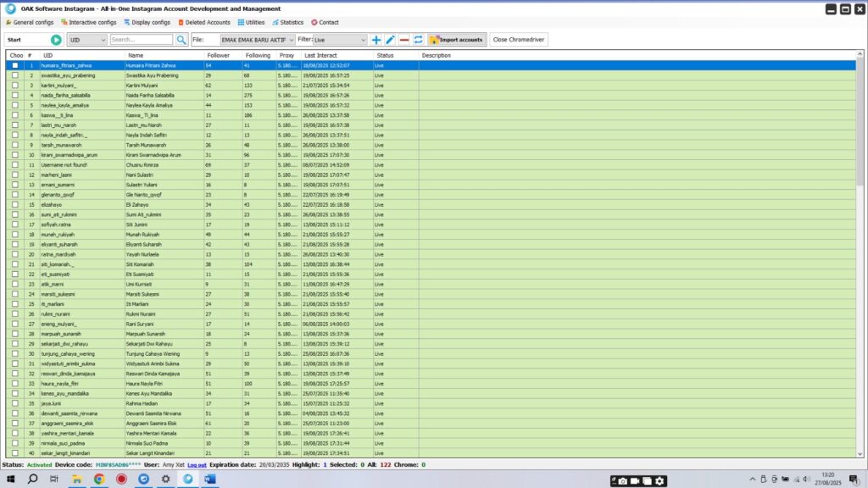Image resolution: width=868 pixels, height=488 pixels.
Task: Show hidden tray icons chevron
Action: tap(753, 480)
